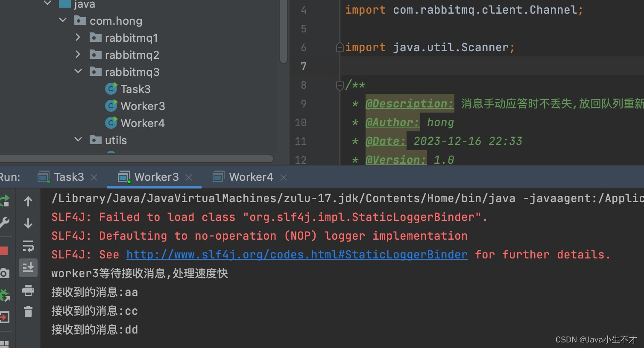
Task: Click console line '接收到的消息:dd'
Action: click(94, 330)
